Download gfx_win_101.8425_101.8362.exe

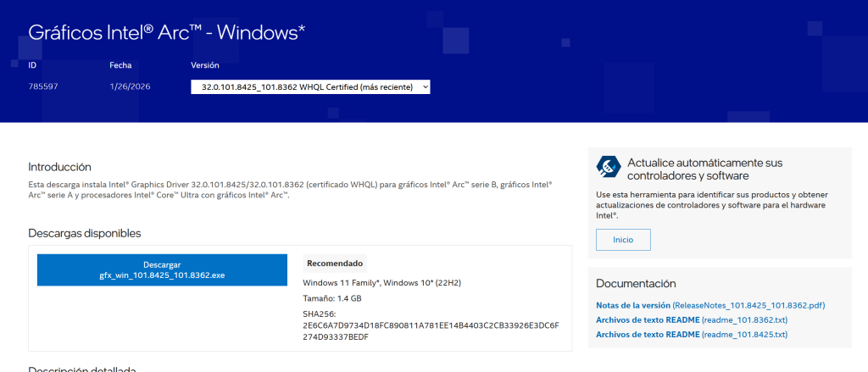162,270
